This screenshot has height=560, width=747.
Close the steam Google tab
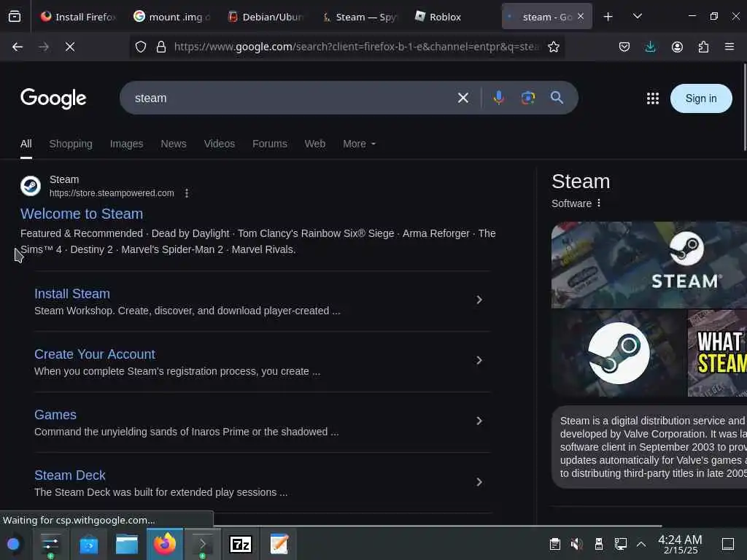[x=581, y=16]
